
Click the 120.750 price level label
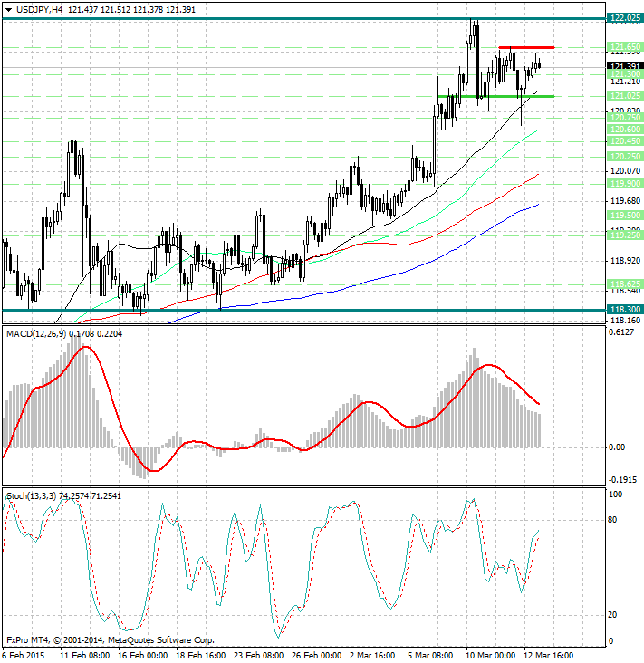(x=625, y=118)
